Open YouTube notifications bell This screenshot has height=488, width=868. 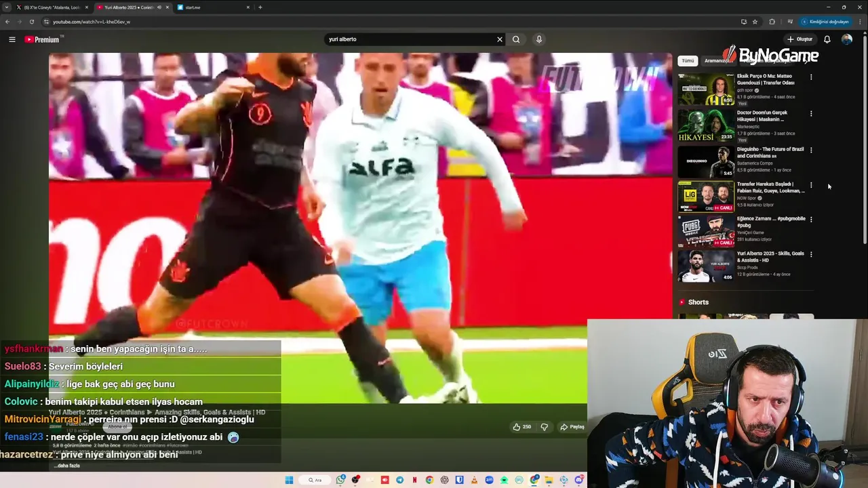click(x=827, y=39)
